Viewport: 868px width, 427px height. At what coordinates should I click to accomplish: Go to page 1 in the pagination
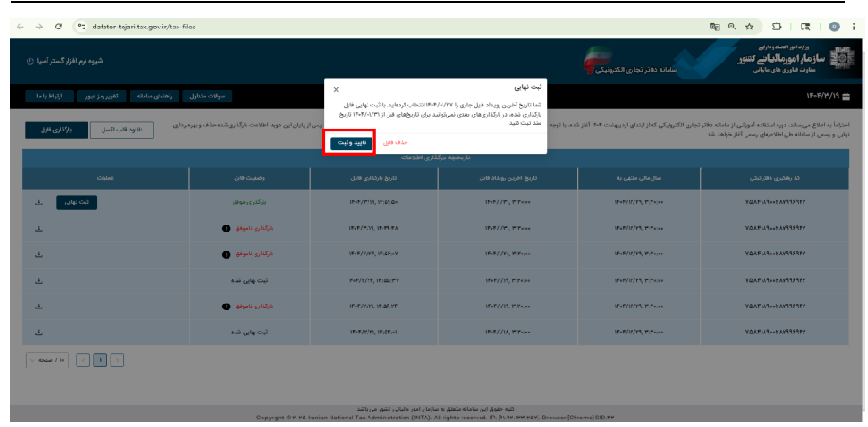click(101, 360)
